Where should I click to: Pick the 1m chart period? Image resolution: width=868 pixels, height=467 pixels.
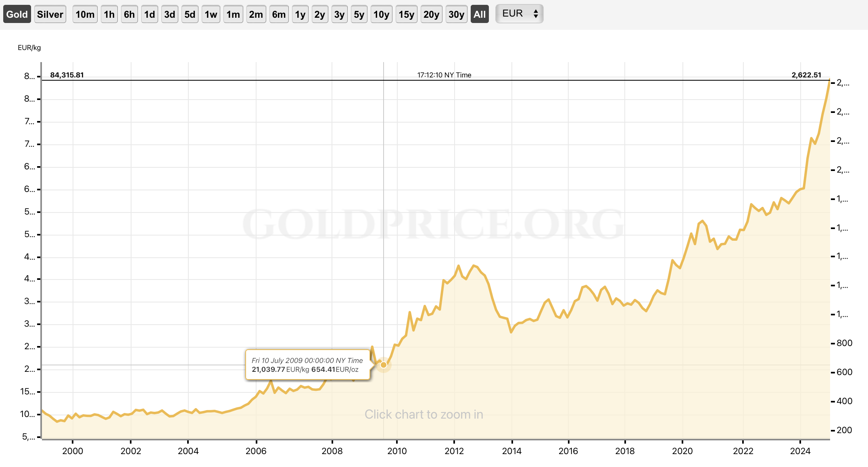coord(233,15)
